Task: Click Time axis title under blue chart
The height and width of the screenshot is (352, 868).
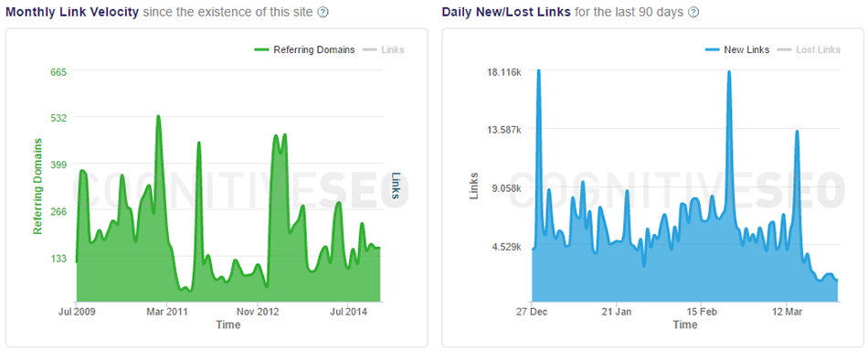Action: click(x=685, y=325)
